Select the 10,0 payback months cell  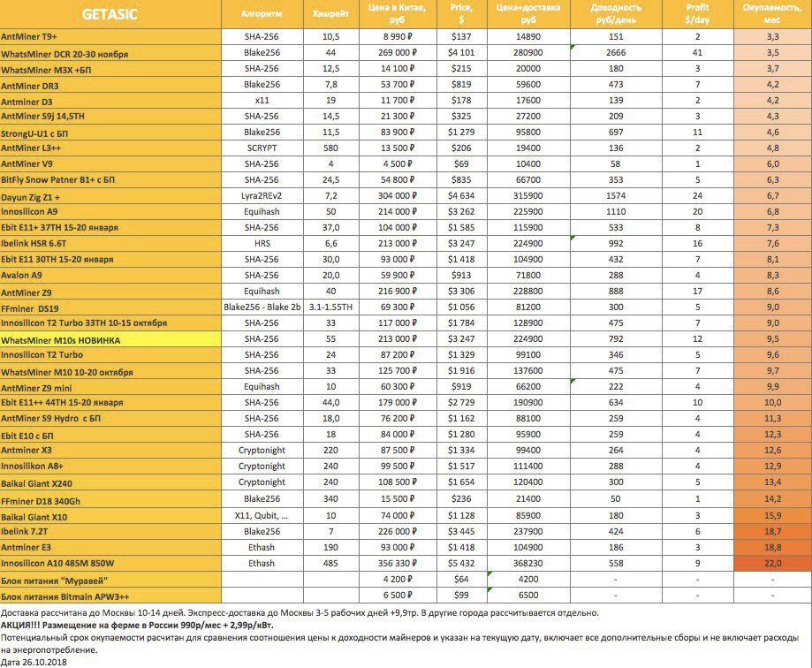772,402
